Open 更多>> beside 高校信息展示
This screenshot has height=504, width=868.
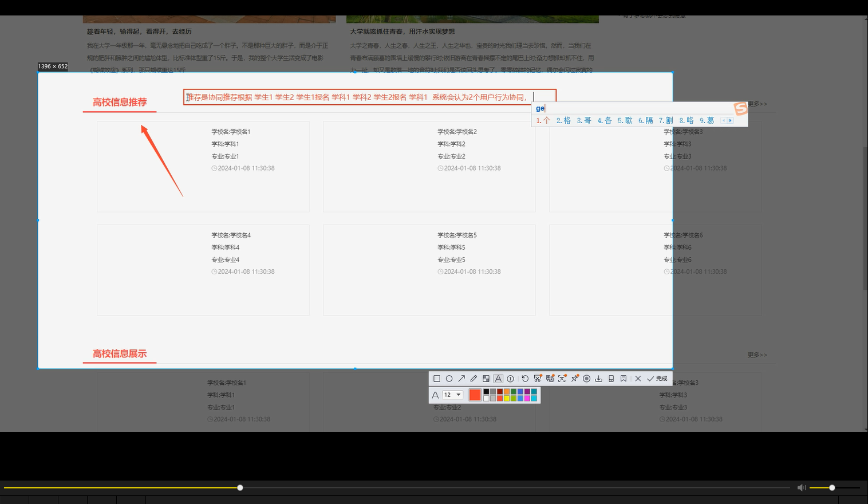[756, 355]
